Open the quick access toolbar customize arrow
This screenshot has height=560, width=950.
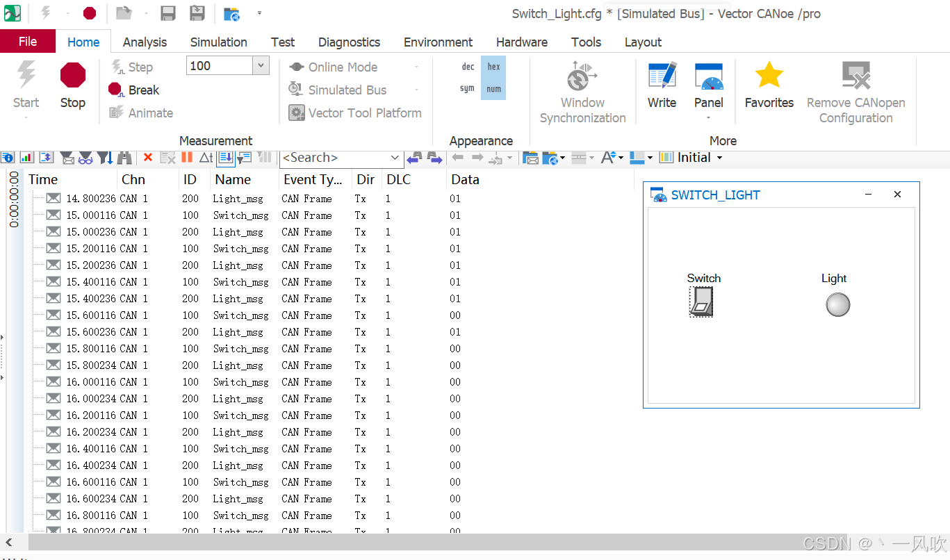(259, 13)
